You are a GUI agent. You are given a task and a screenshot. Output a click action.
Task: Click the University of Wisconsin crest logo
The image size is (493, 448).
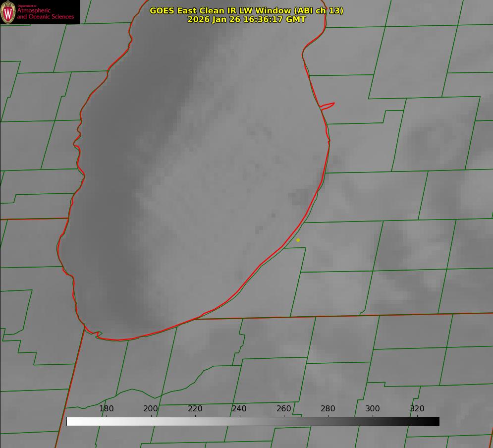point(8,12)
